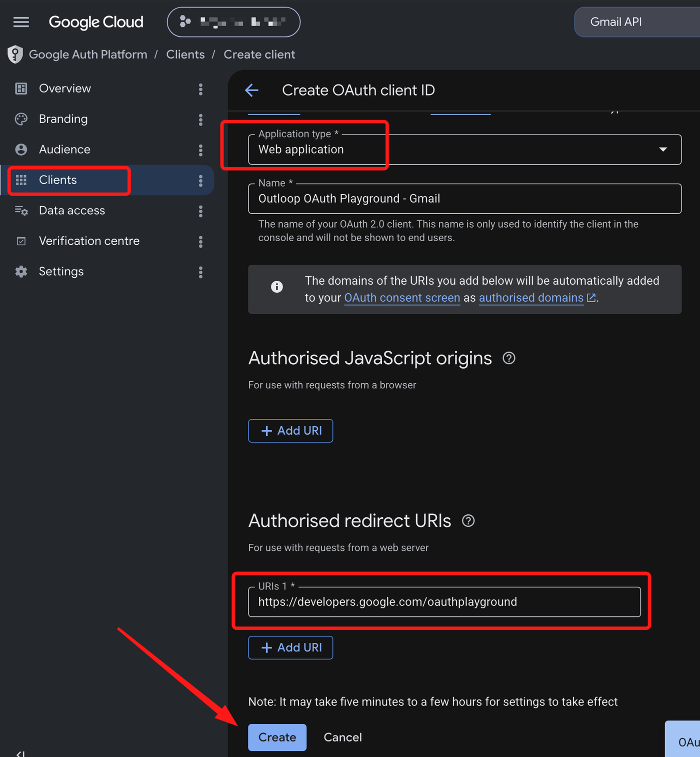Viewport: 700px width, 757px height.
Task: Open more options for Verification centre
Action: (200, 242)
